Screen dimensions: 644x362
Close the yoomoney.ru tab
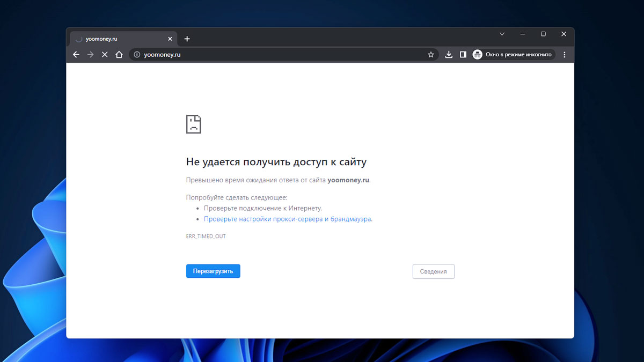[171, 39]
